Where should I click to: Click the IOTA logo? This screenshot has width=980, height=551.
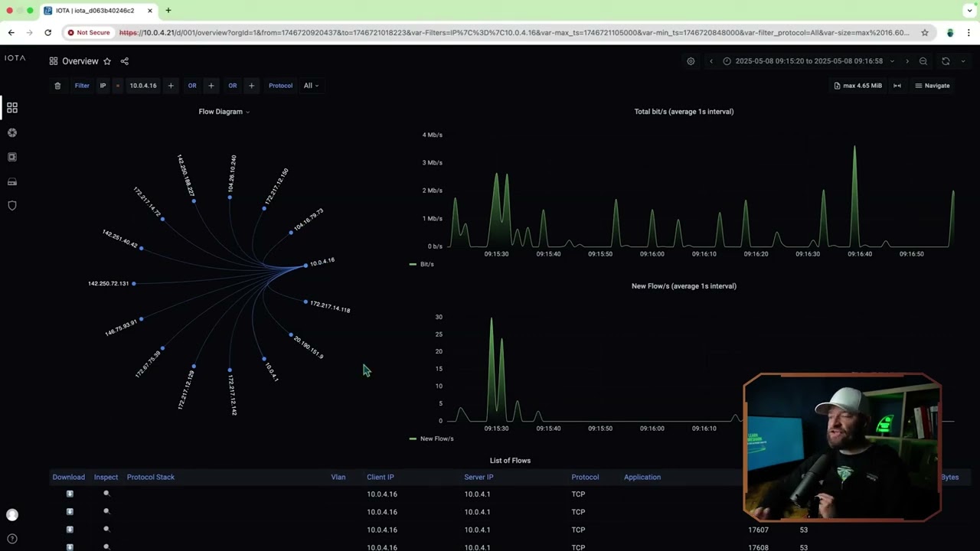coord(15,58)
